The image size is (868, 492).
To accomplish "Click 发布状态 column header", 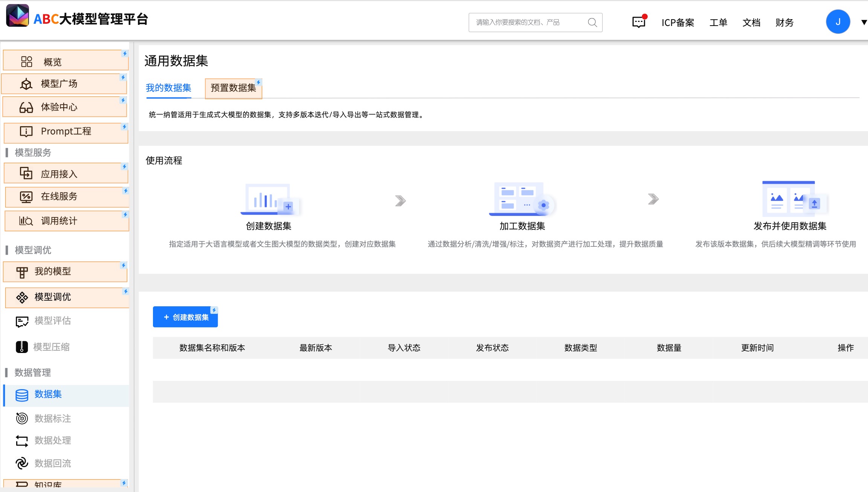I will pos(492,348).
